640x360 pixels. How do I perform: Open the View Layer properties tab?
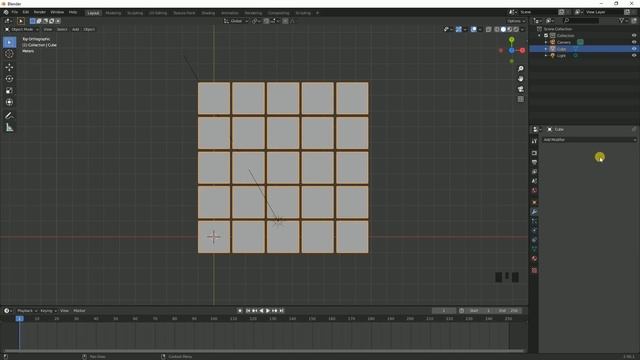(534, 172)
